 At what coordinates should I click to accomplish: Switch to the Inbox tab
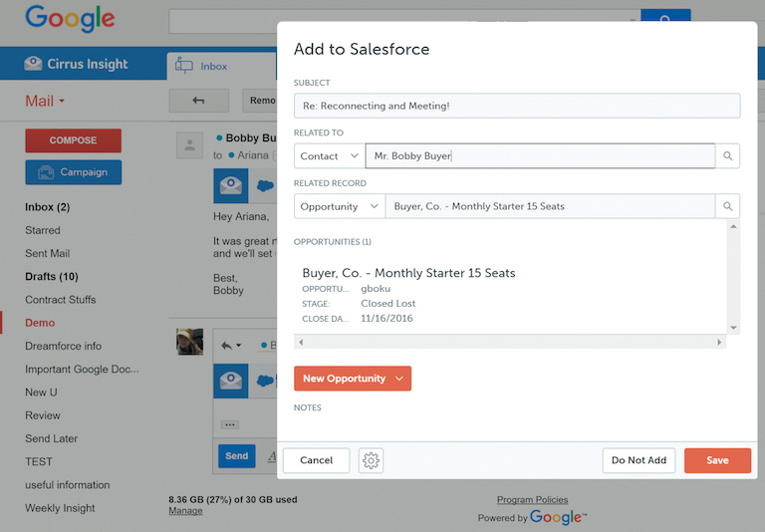[213, 67]
